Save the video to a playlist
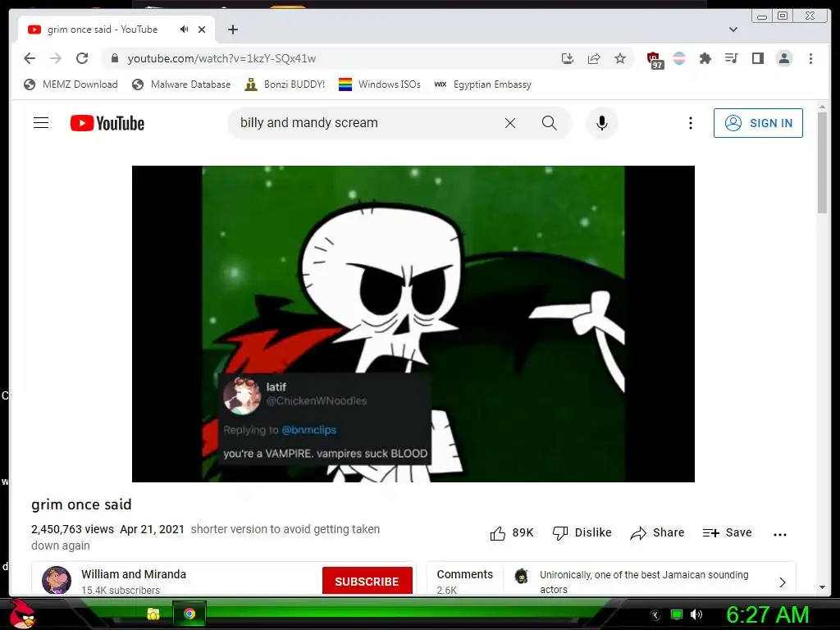This screenshot has width=840, height=630. click(x=727, y=533)
